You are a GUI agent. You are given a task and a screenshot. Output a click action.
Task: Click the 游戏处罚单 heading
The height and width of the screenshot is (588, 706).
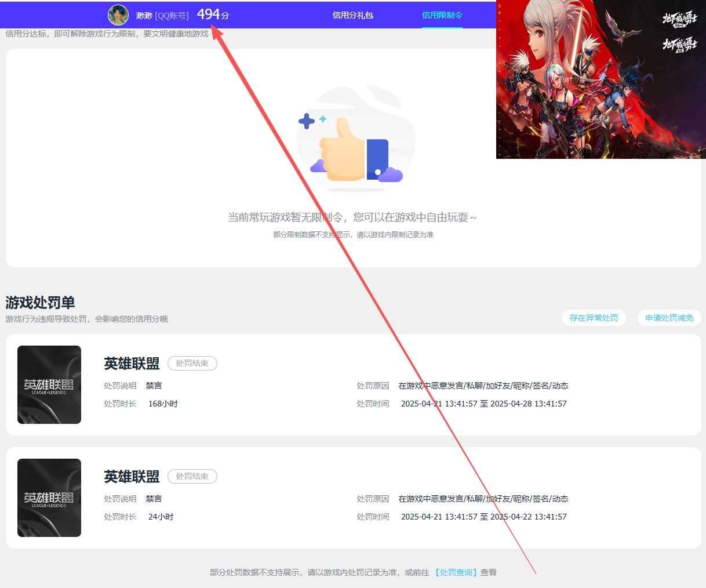(40, 303)
